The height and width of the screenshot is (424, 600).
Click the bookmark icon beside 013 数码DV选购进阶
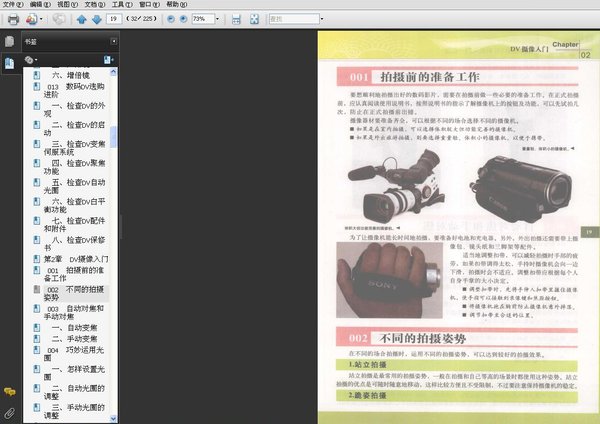coord(37,86)
